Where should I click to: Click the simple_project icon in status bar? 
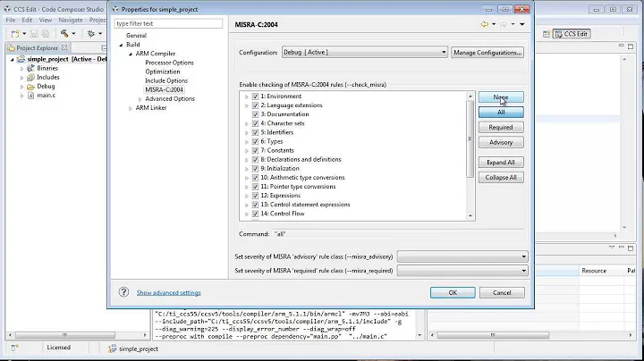pyautogui.click(x=113, y=348)
